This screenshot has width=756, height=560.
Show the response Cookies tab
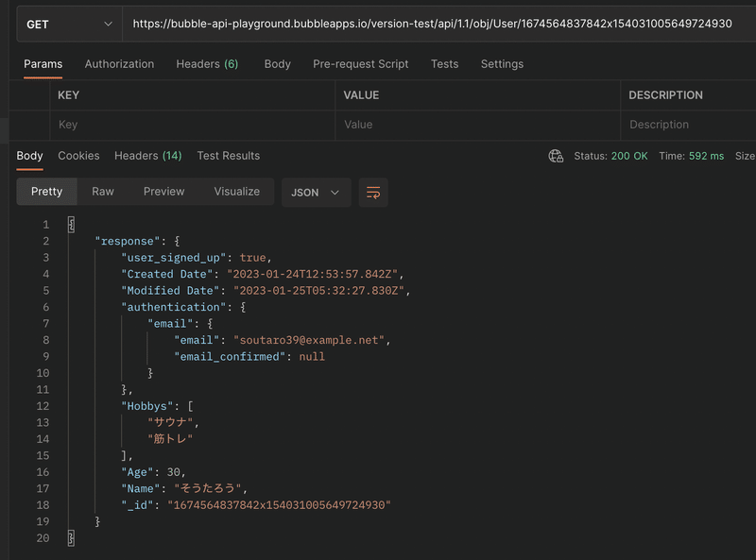[78, 156]
